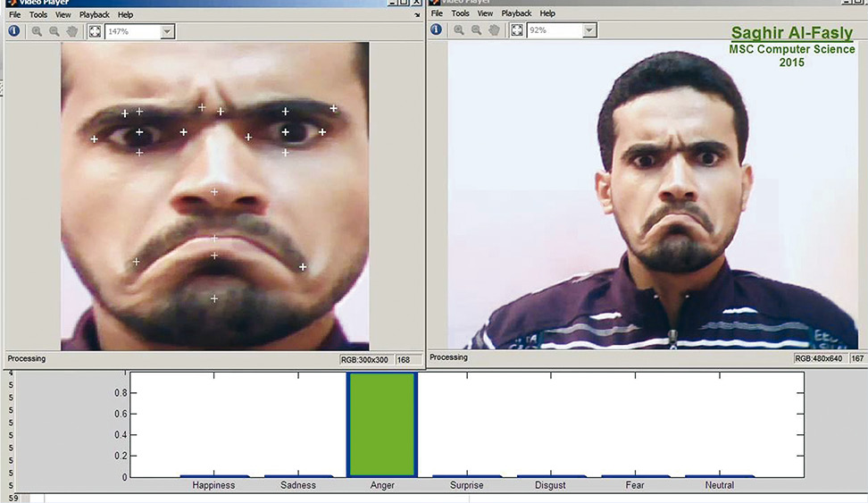Click the green Anger bar in chart
Viewport: 868px width, 503px height.
[382, 424]
